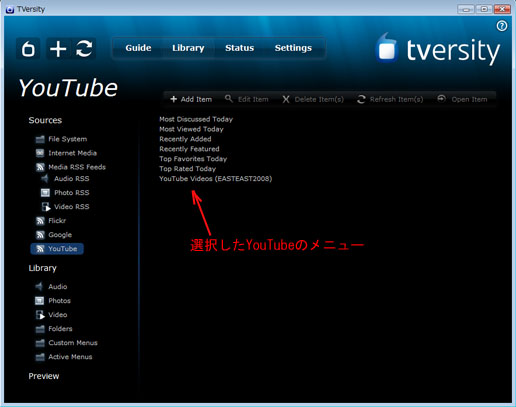This screenshot has width=516, height=407.
Task: Open the Status tab
Action: (x=240, y=48)
